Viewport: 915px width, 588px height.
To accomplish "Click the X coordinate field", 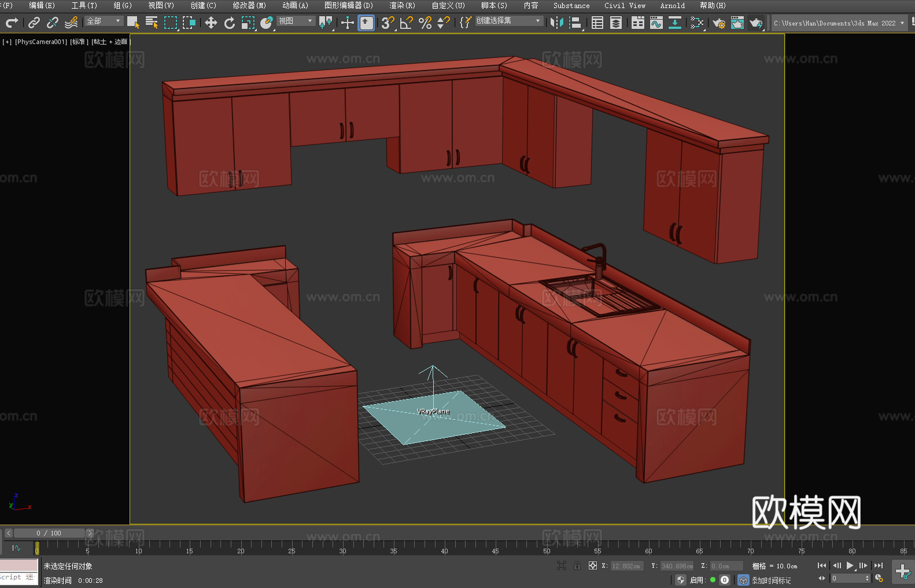I will [626, 566].
